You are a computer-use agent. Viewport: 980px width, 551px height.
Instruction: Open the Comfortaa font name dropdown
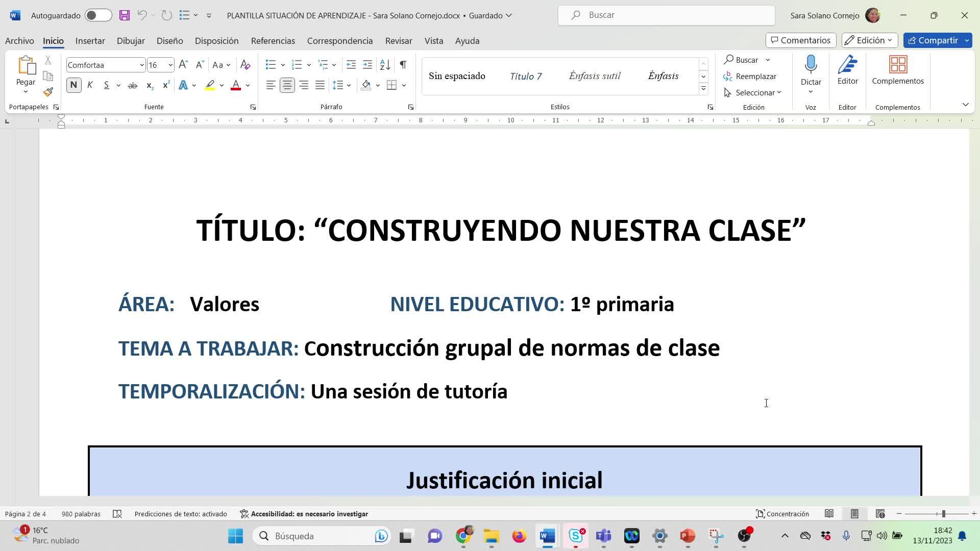pos(141,65)
